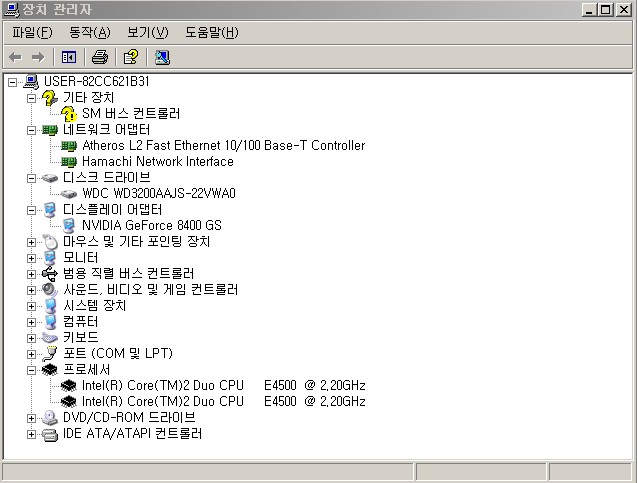Screen dimensions: 637x483
Task: Click the warning icon of SM 버스 컨트롤러
Action: pos(69,114)
